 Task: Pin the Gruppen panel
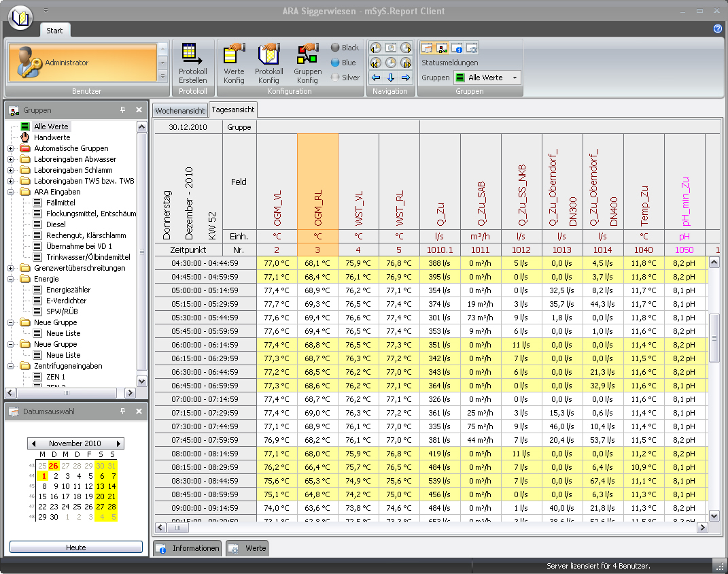[x=123, y=109]
